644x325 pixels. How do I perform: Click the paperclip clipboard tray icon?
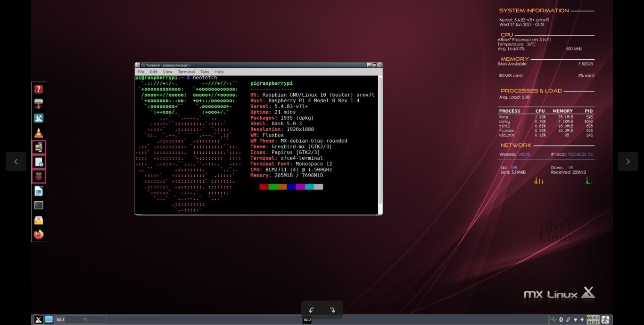[x=568, y=320]
